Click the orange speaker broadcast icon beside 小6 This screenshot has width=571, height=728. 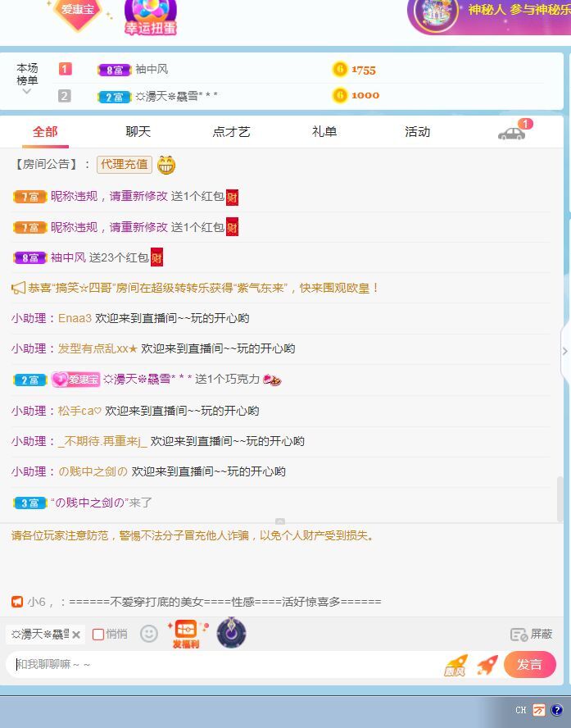click(17, 603)
